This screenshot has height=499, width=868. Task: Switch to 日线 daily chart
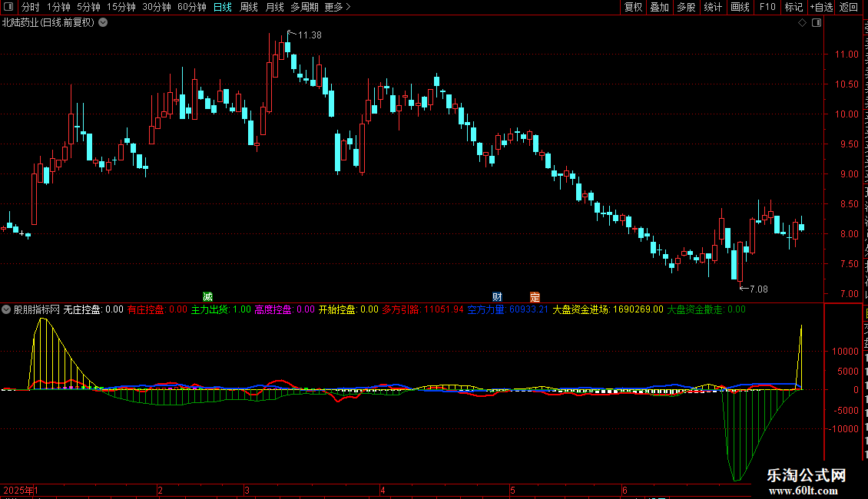pyautogui.click(x=223, y=7)
